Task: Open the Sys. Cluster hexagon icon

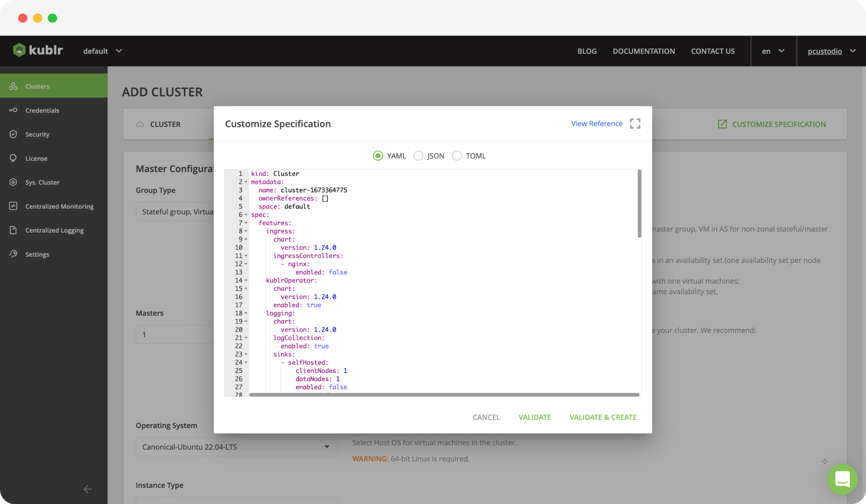Action: pos(13,182)
